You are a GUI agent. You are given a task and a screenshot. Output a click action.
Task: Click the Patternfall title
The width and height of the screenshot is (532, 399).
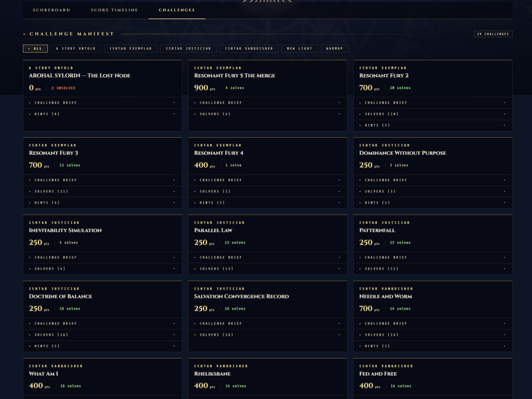377,230
